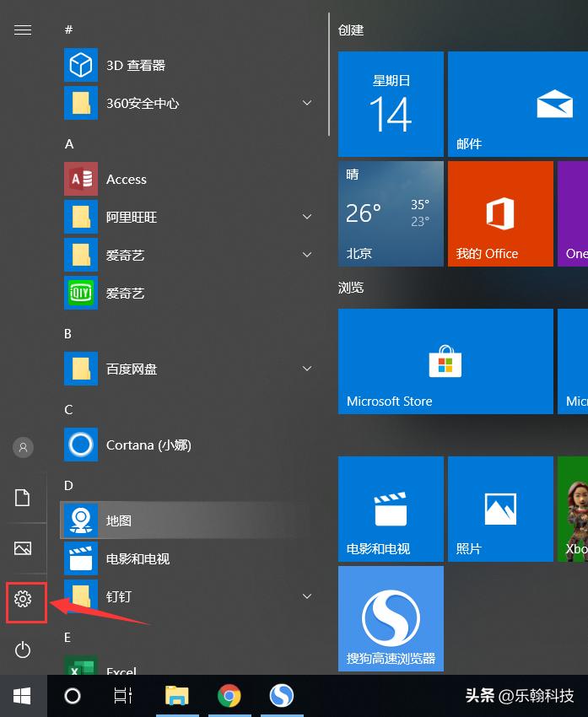Open the Microsoft Store tile

(x=445, y=361)
